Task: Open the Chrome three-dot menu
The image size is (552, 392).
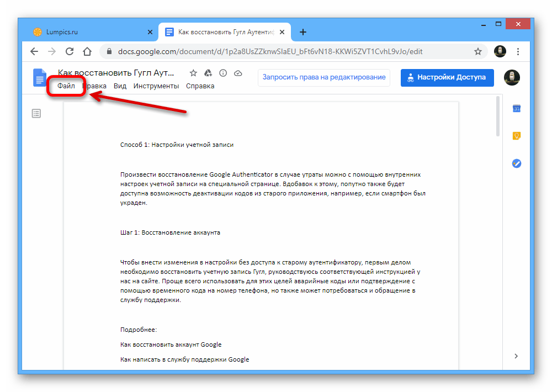Action: click(518, 51)
